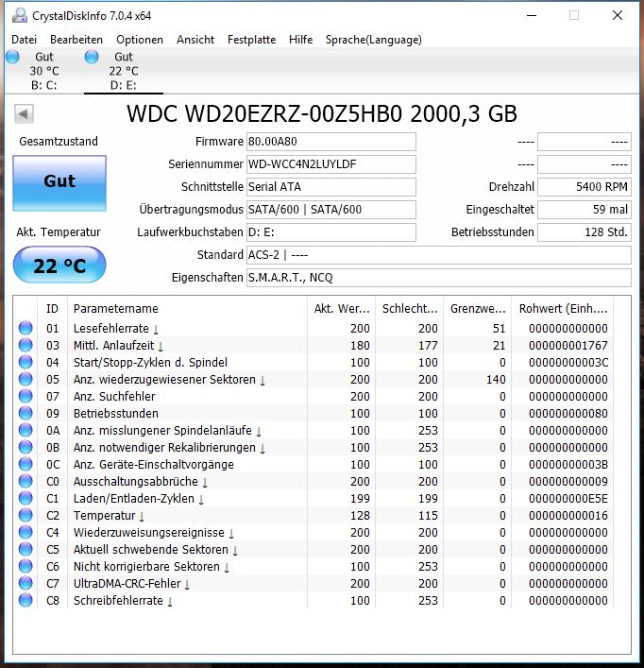Click the ID column header
Screen dimensions: 644x668
52,308
